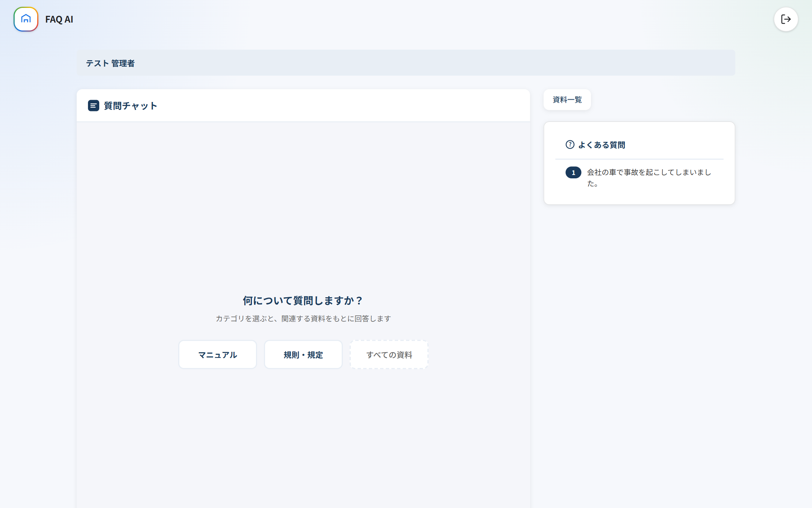Click the number 1 badge

[573, 172]
